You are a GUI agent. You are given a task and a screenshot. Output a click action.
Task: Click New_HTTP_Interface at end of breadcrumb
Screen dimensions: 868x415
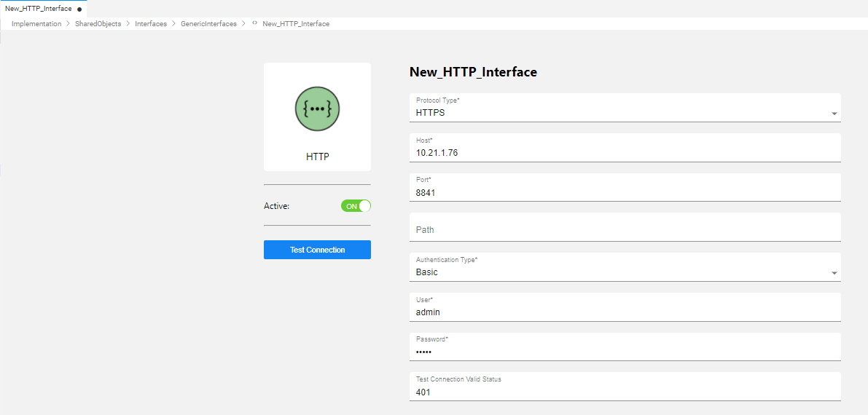click(296, 24)
